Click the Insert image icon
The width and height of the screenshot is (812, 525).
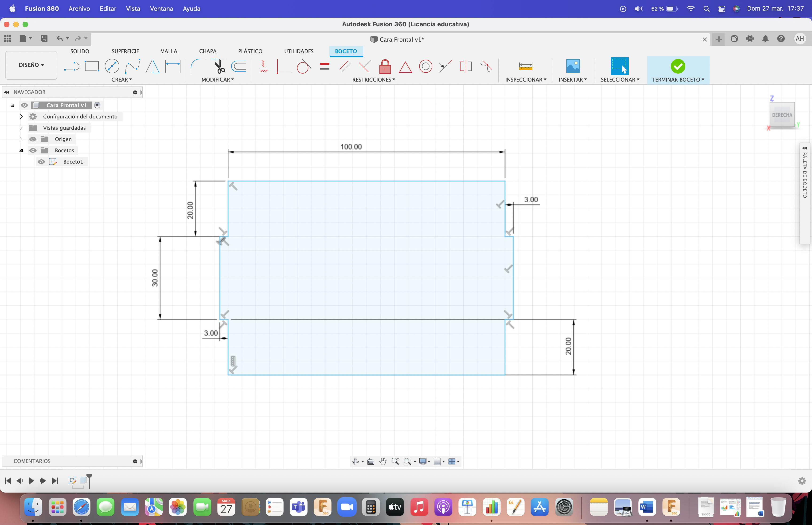point(573,66)
